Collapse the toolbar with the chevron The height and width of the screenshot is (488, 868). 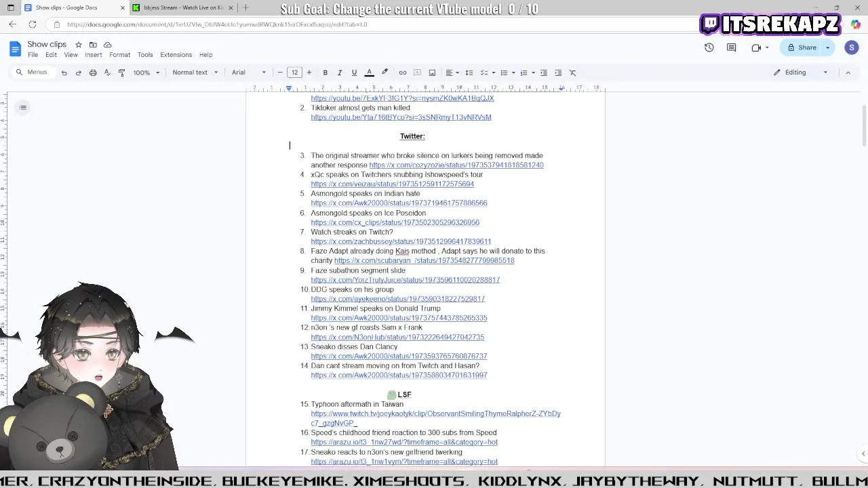(x=848, y=73)
